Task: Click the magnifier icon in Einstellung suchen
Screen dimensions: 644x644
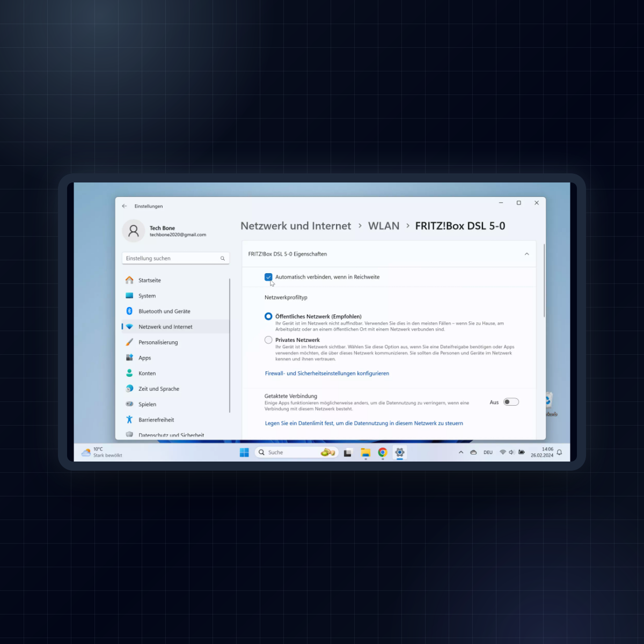Action: click(x=223, y=259)
